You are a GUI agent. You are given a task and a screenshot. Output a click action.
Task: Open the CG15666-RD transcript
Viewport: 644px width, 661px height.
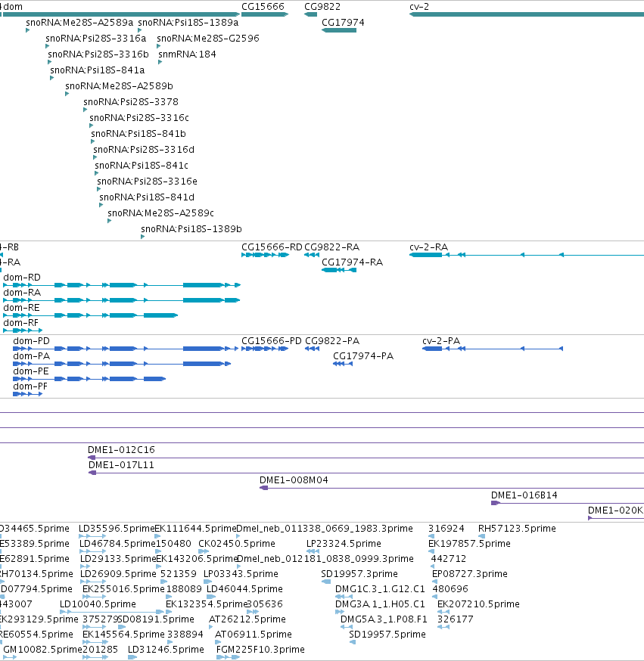click(x=266, y=255)
